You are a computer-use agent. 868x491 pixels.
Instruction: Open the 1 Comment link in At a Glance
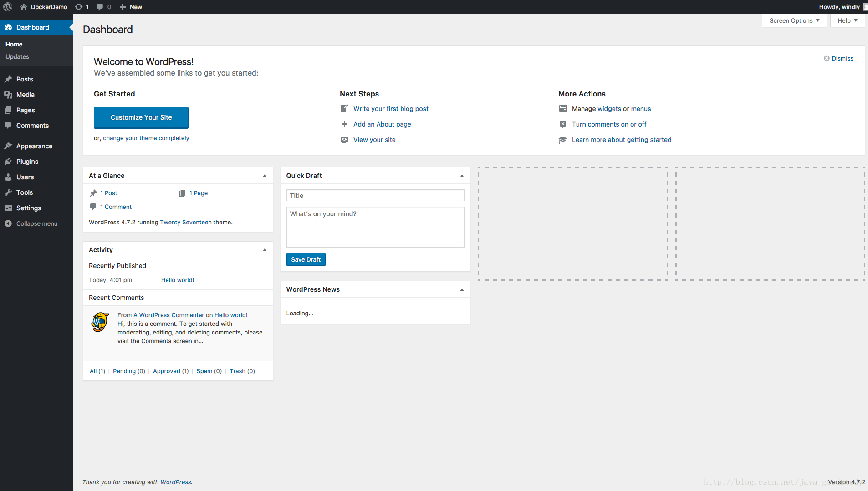[x=116, y=207]
